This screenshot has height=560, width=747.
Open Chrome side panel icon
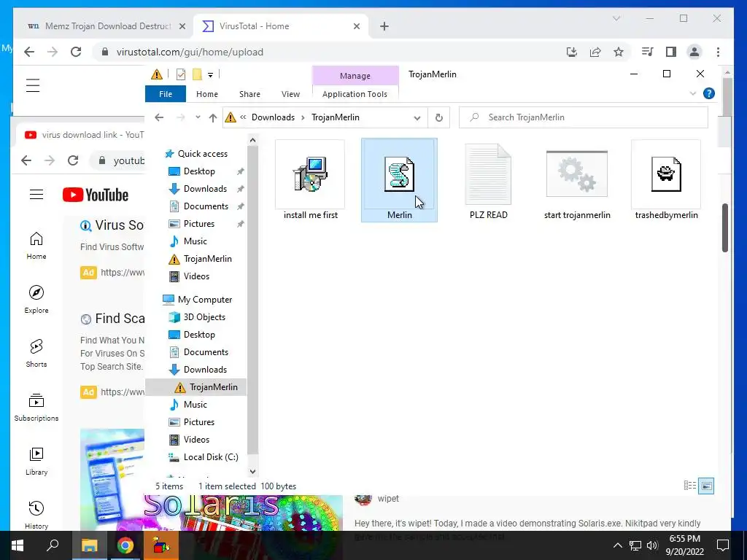point(671,52)
